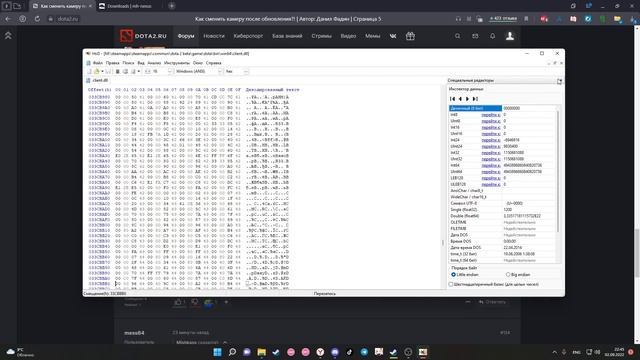Click the save icon in HxD toolbar

tap(109, 71)
